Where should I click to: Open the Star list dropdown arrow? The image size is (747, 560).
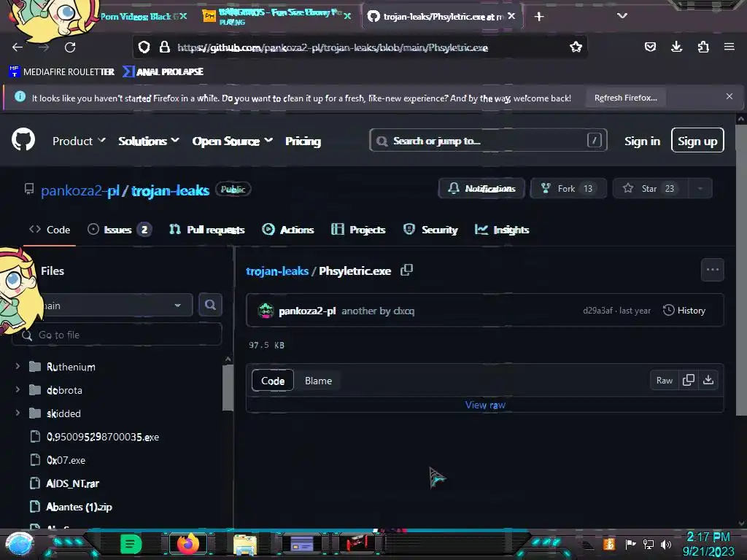coord(700,188)
